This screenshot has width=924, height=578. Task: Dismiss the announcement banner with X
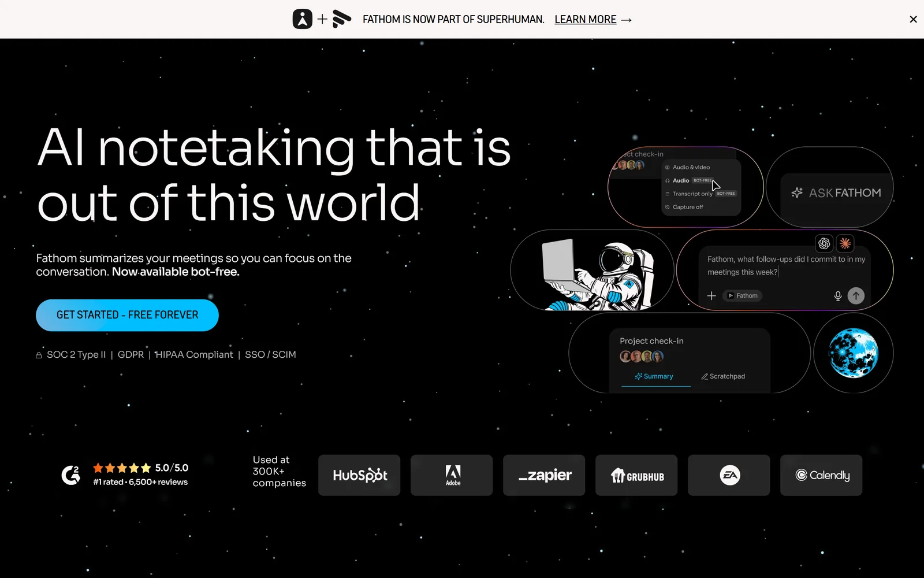point(913,19)
